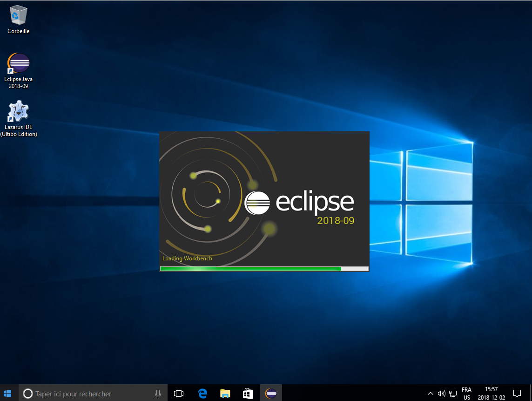Viewport: 532px width, 401px height.
Task: Select the Corbeille recycle bin icon
Action: tap(18, 20)
